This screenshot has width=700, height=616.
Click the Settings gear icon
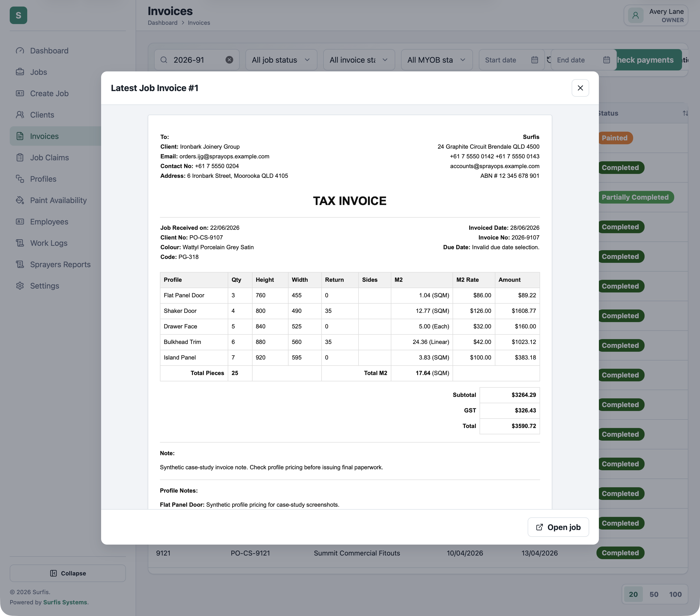click(x=20, y=286)
